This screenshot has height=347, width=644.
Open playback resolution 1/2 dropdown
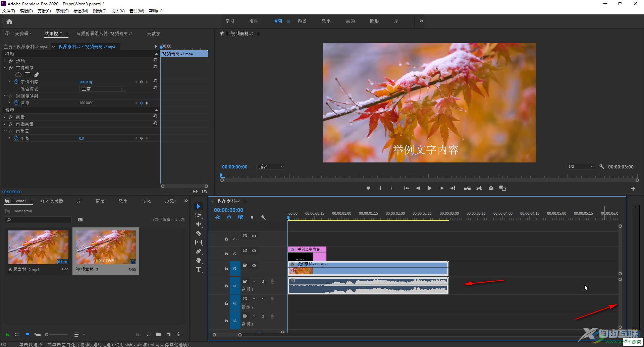[581, 166]
